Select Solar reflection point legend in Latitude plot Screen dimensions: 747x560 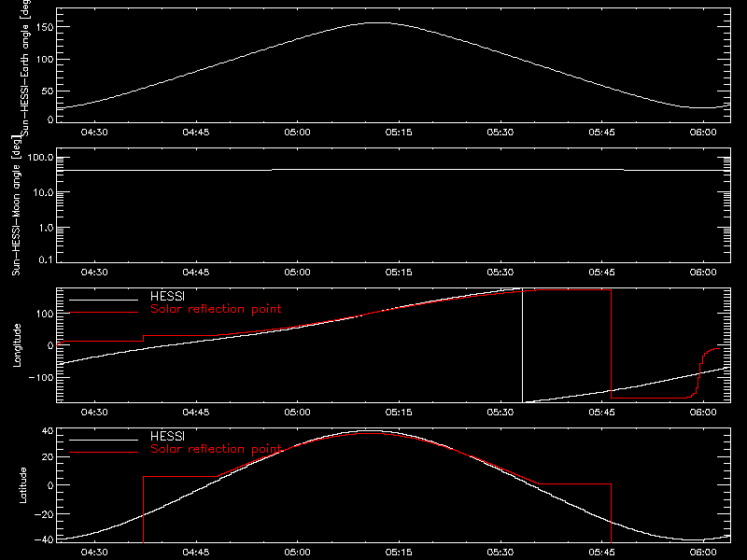pos(216,449)
